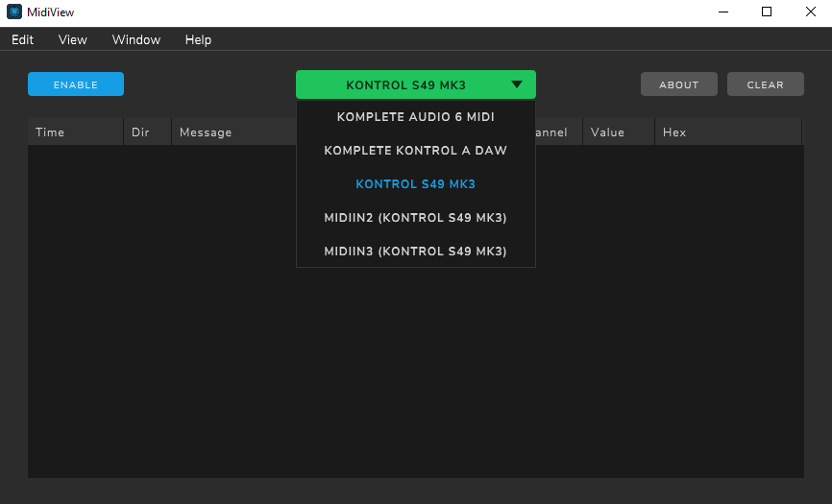Open the Help menu
Screen dimensions: 832x504
click(198, 39)
